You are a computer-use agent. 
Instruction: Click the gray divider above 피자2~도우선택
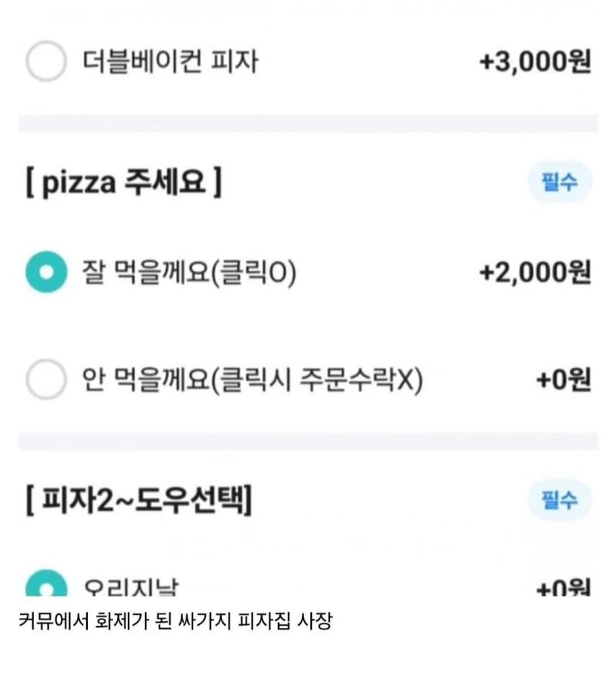pos(308,441)
